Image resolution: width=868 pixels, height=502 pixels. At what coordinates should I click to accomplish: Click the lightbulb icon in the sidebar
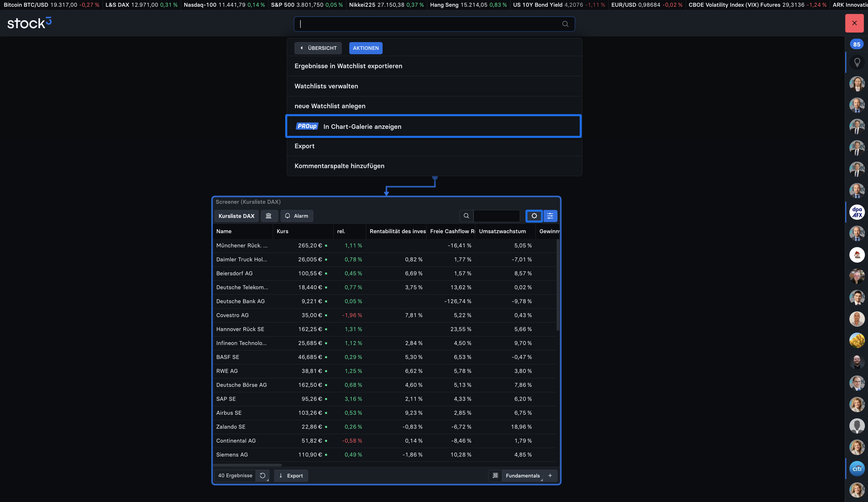(x=857, y=62)
